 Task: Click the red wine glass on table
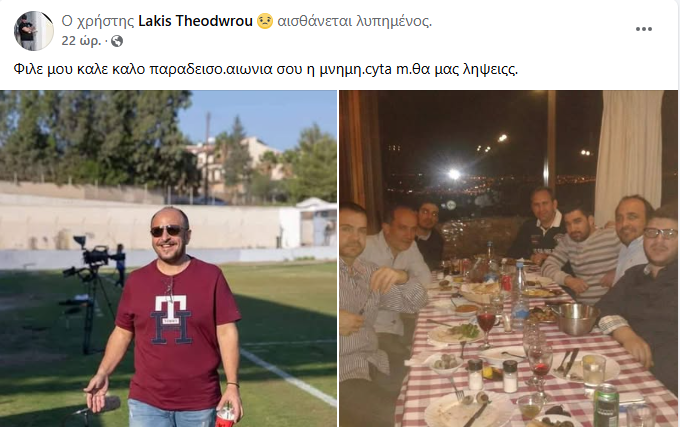click(486, 326)
